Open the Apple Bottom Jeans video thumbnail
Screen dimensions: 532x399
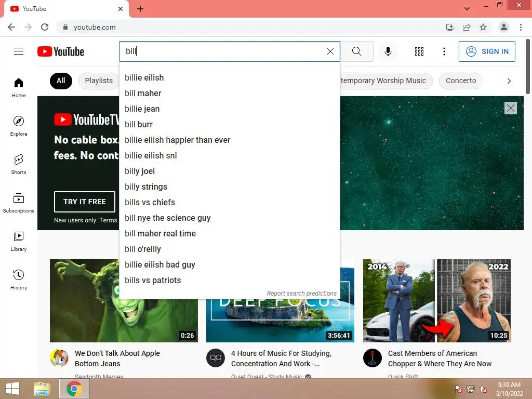click(124, 301)
